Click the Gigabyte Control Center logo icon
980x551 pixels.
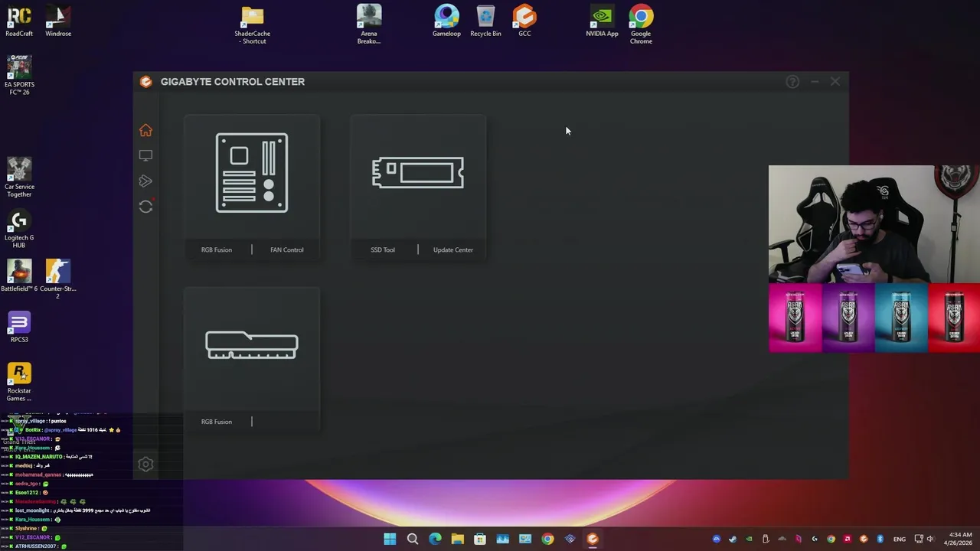(145, 82)
